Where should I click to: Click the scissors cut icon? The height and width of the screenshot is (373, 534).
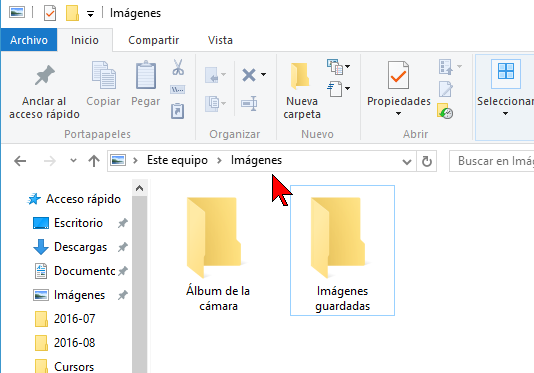click(x=178, y=67)
